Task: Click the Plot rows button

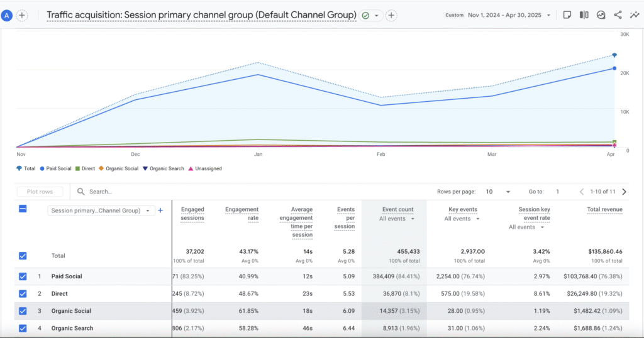Action: [x=40, y=192]
